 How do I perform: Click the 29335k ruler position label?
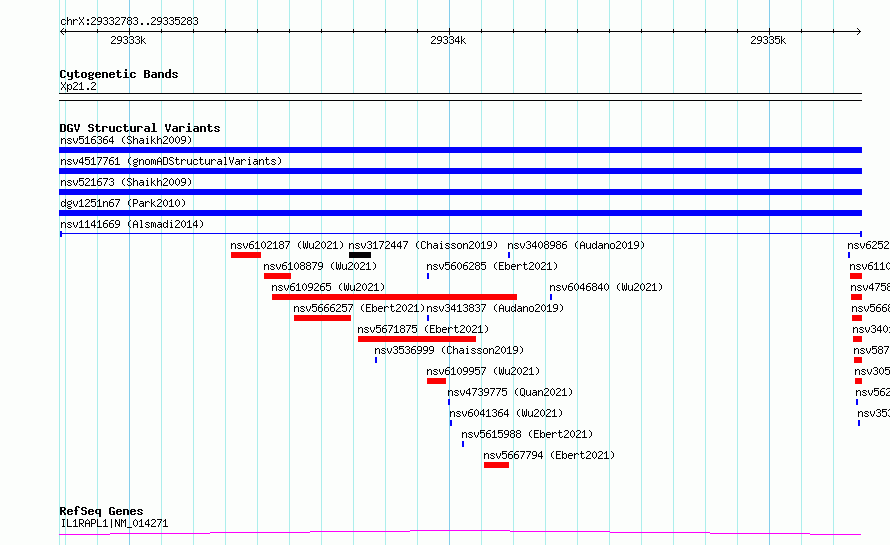768,40
